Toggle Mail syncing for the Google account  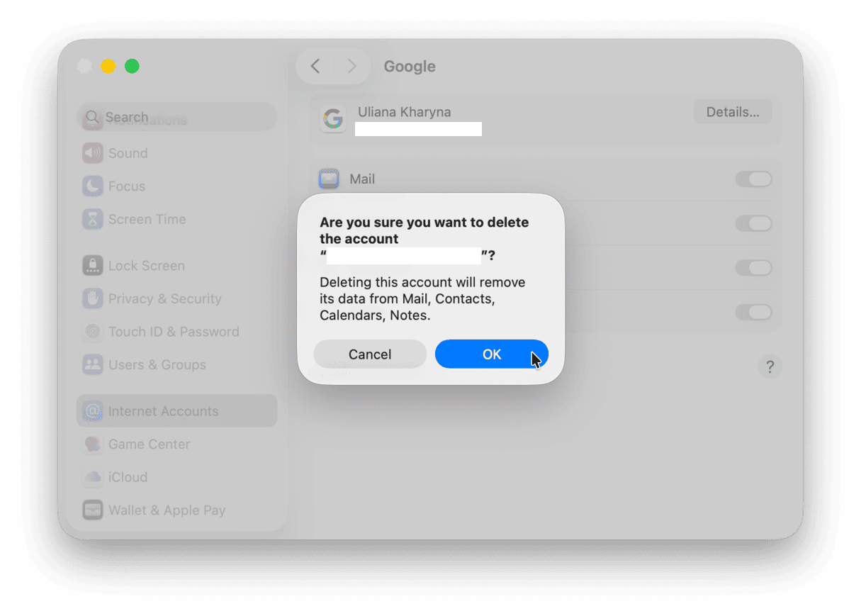click(753, 179)
